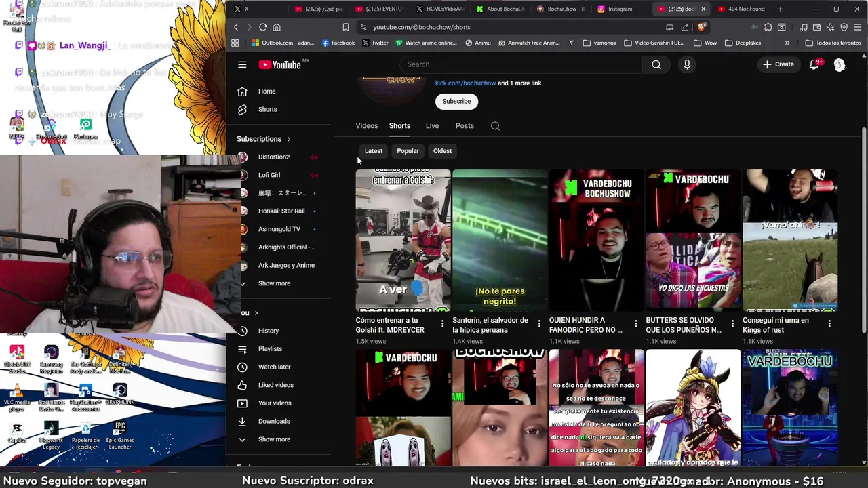The image size is (868, 488).
Task: Click the search magnifier button
Action: (656, 64)
